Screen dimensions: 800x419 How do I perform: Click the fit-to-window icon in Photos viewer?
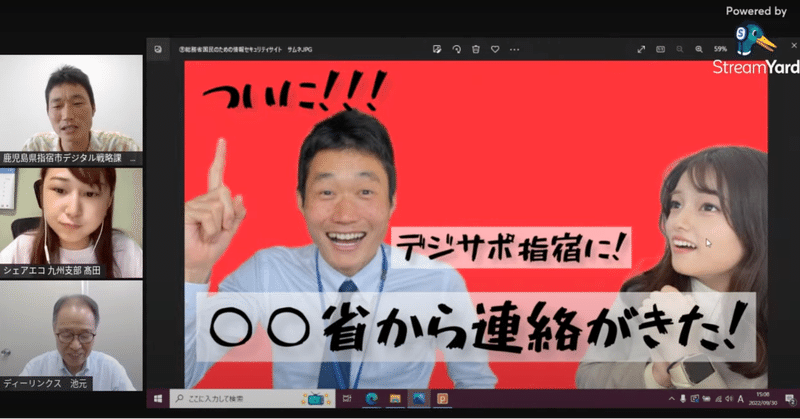click(660, 49)
